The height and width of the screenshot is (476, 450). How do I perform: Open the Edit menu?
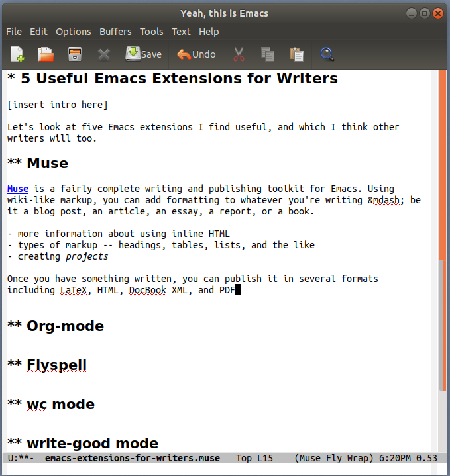[38, 32]
